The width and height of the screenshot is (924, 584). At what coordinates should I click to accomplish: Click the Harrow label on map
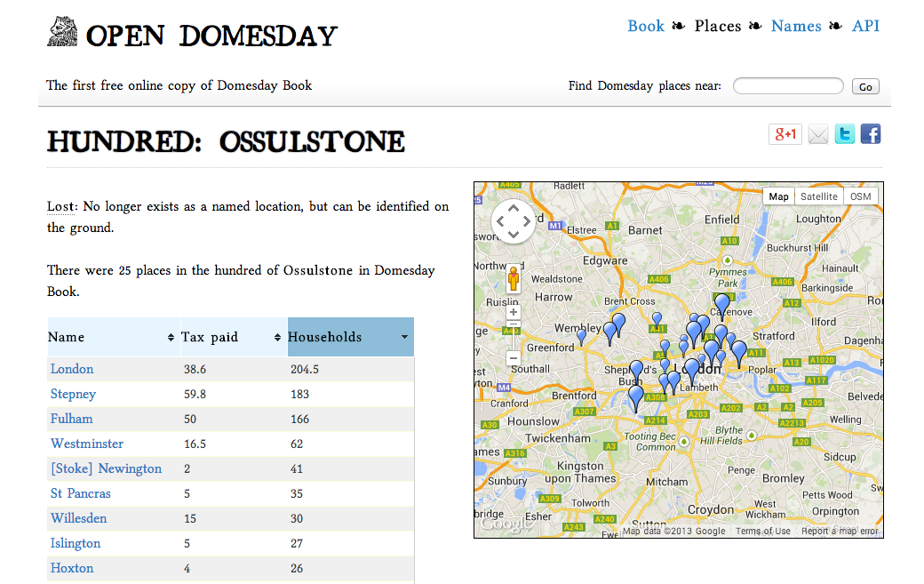click(x=554, y=297)
